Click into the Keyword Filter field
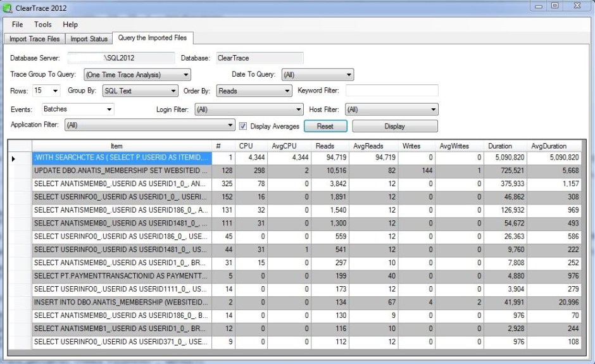This screenshot has height=364, width=595. pyautogui.click(x=392, y=91)
